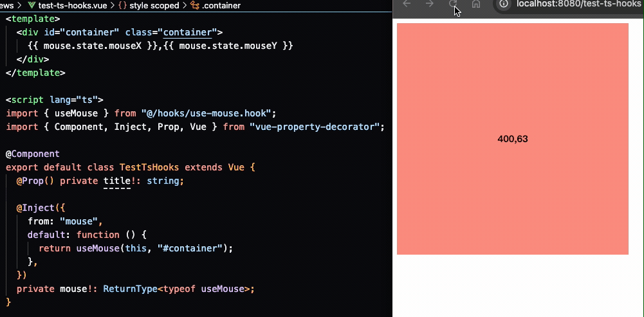Click the curly braces icon in breadcrumb
This screenshot has height=317, width=644.
click(x=122, y=5)
